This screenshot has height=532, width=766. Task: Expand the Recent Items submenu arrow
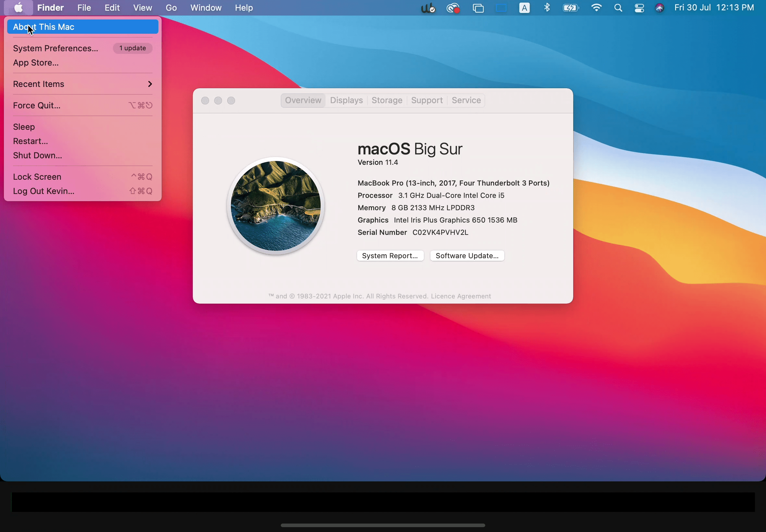point(150,84)
